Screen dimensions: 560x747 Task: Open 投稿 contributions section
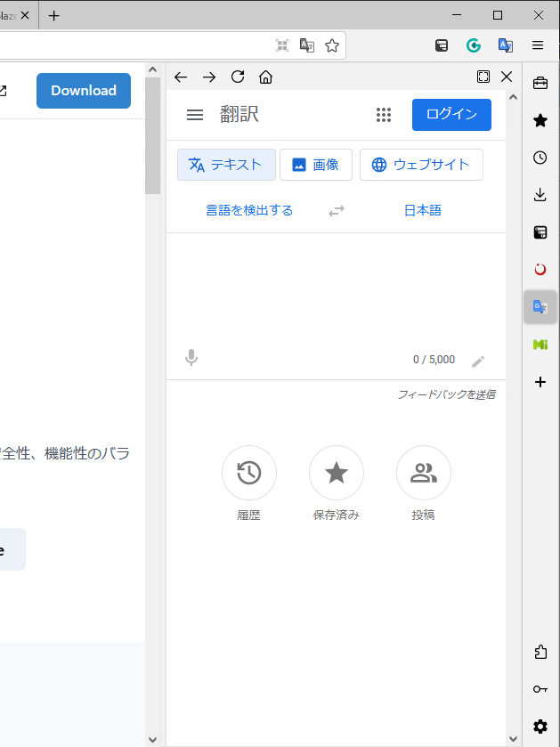[423, 473]
